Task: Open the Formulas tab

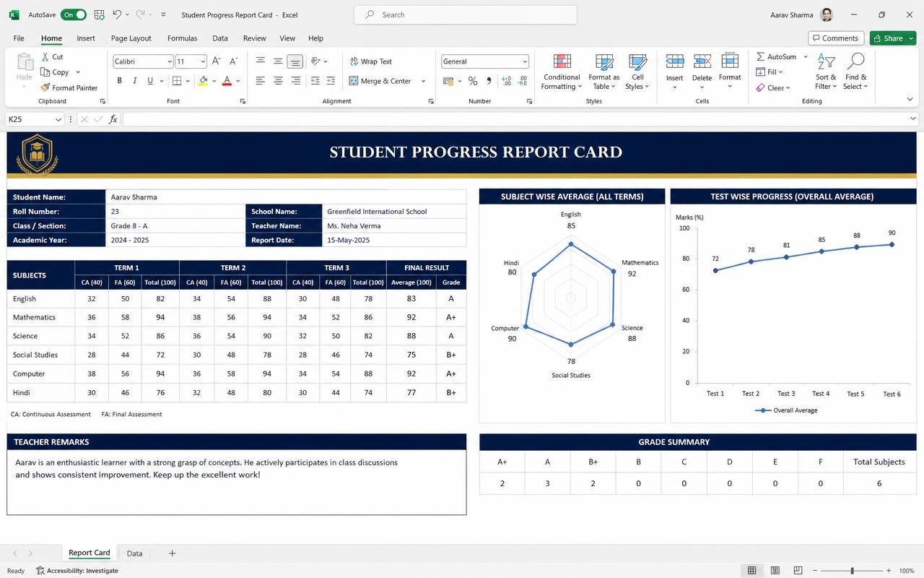Action: [182, 38]
